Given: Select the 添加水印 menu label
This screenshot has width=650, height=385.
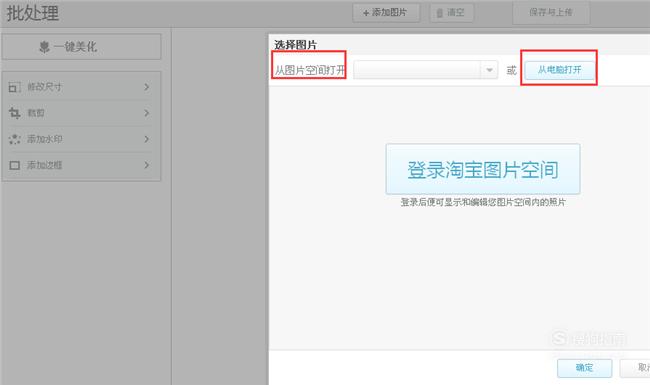Looking at the screenshot, I should pos(44,139).
